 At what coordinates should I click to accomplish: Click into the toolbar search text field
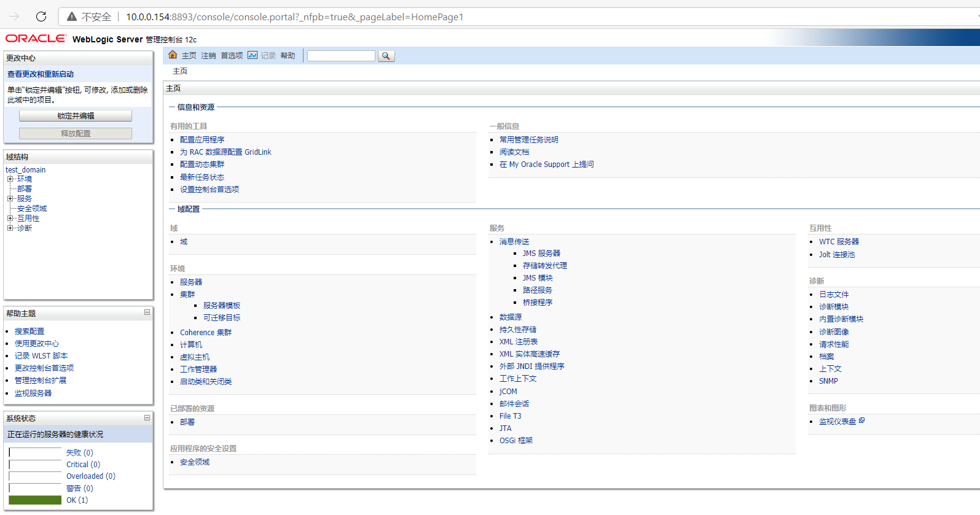point(341,56)
